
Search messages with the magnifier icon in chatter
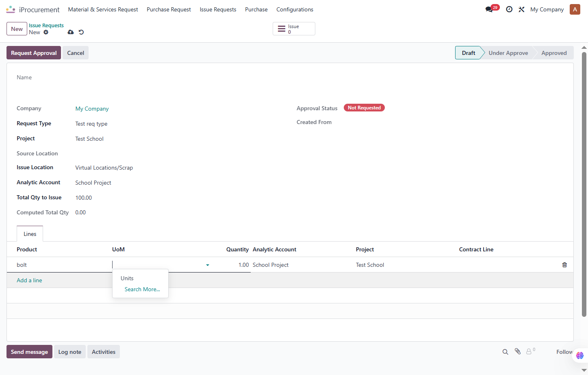[x=506, y=352]
